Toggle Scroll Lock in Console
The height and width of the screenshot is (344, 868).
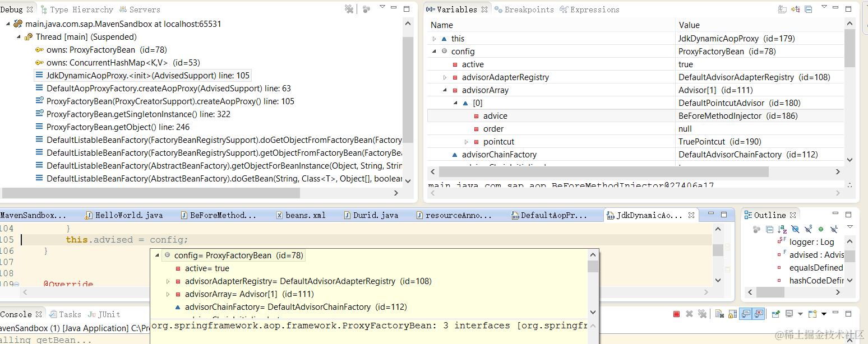coord(733,314)
